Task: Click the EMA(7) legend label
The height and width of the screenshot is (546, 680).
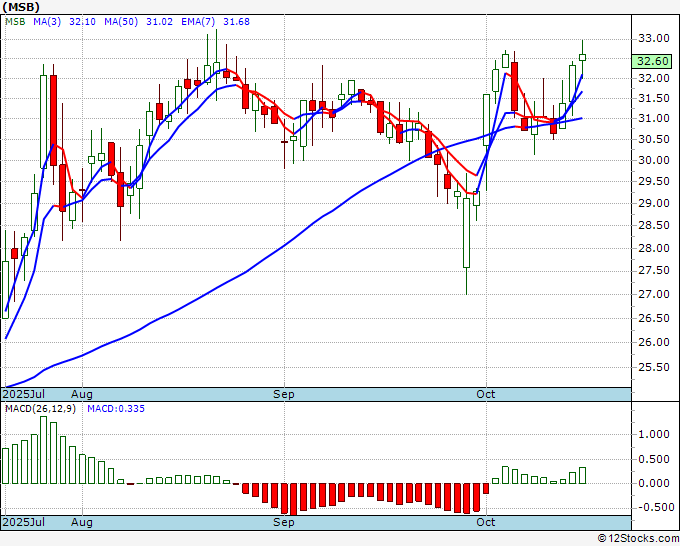Action: 198,21
